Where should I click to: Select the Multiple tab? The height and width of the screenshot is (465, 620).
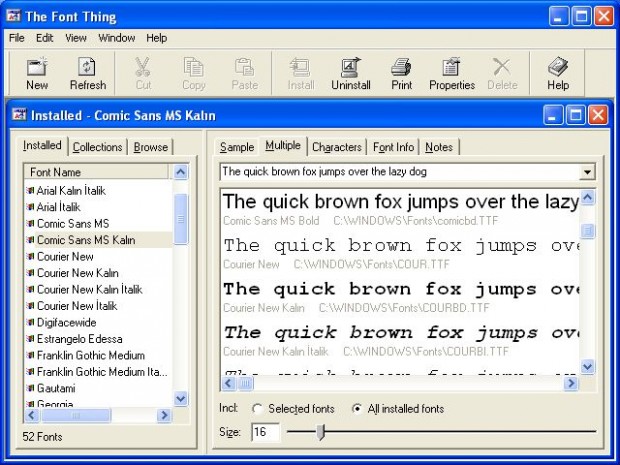click(x=283, y=145)
